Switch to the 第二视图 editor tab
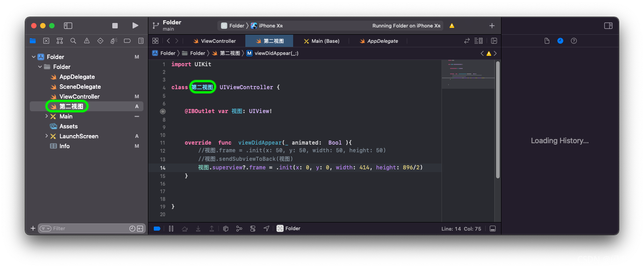Screen dimensions: 644x268 point(269,41)
